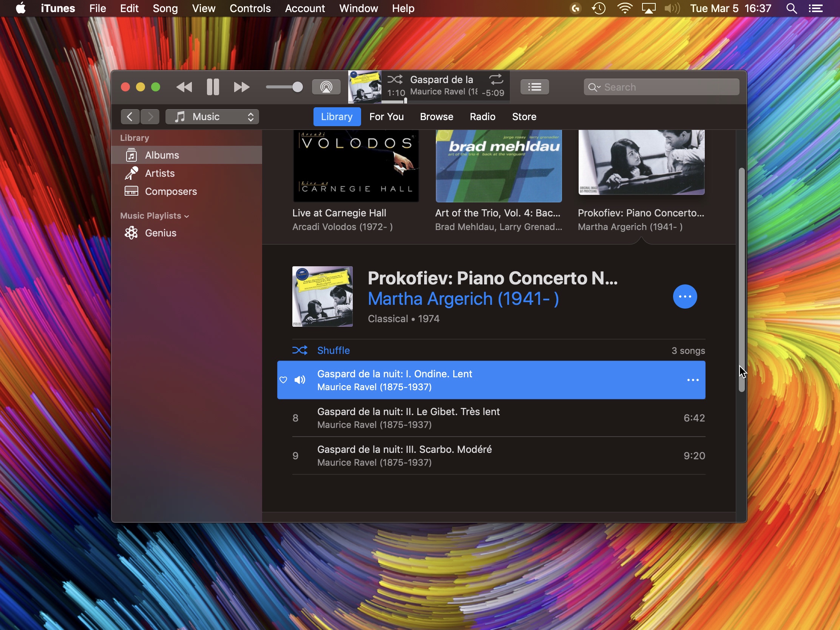The width and height of the screenshot is (840, 630).
Task: Click the Prokofiev album cover in grid
Action: click(641, 162)
